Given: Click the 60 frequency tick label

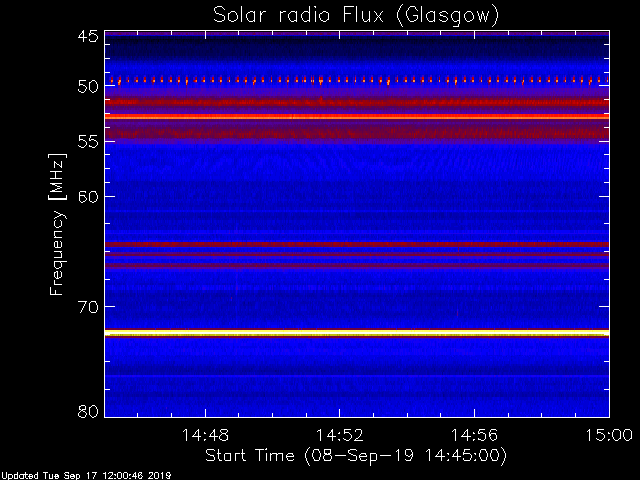Looking at the screenshot, I should (88, 197).
